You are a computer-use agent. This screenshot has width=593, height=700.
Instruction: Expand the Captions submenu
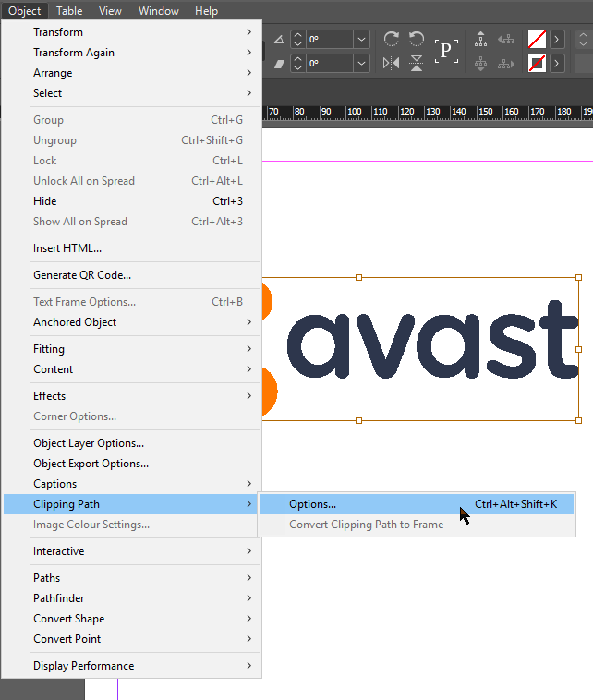coord(131,484)
